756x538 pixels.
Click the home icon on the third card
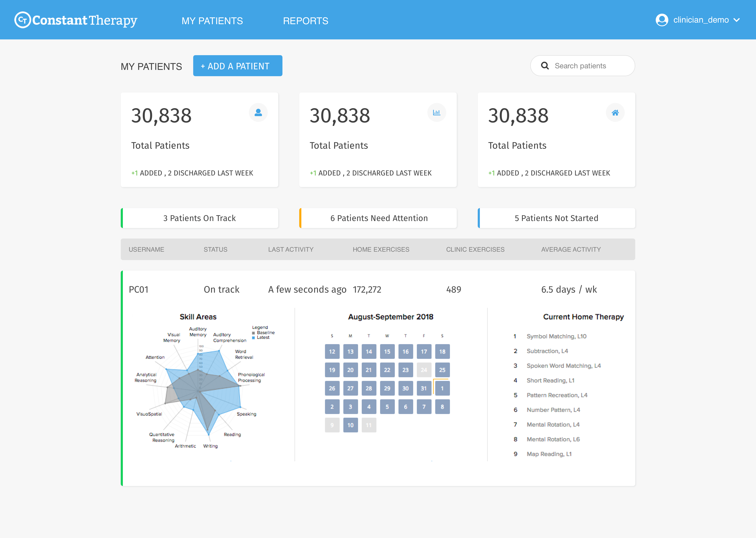click(615, 113)
